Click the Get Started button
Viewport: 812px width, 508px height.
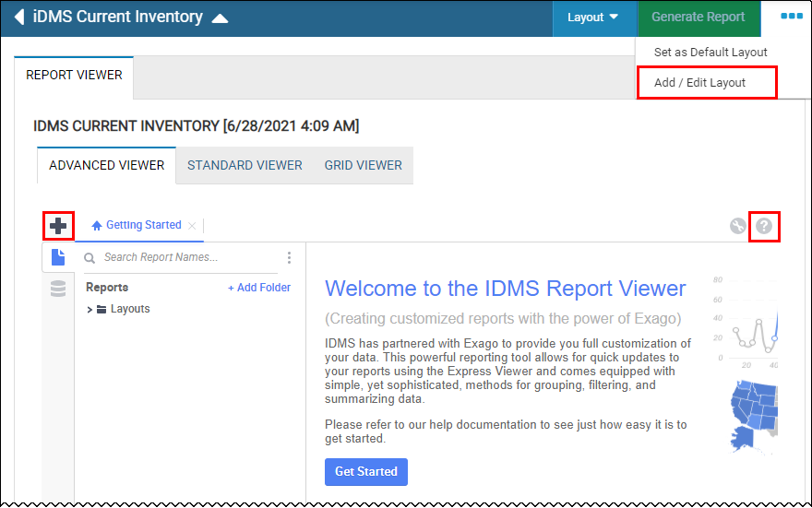366,472
